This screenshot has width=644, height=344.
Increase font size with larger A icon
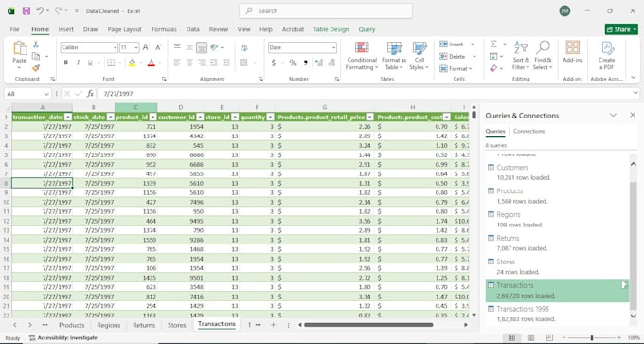[x=146, y=47]
